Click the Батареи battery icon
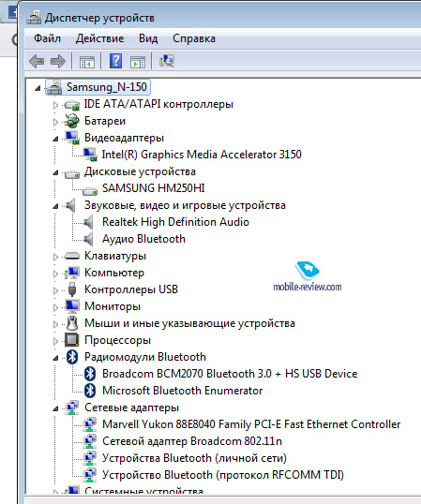This screenshot has width=421, height=504. coord(71,121)
